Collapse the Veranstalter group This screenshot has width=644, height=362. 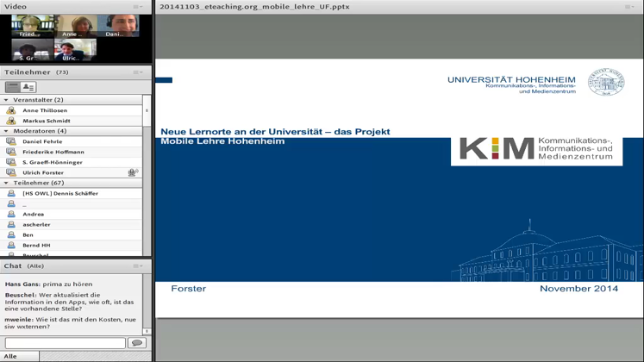tap(7, 100)
